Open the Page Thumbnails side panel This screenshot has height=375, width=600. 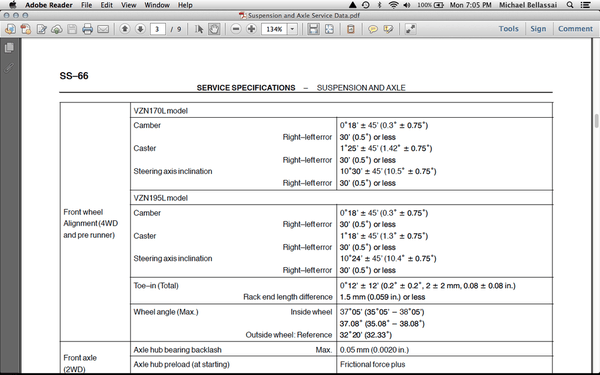[9, 47]
